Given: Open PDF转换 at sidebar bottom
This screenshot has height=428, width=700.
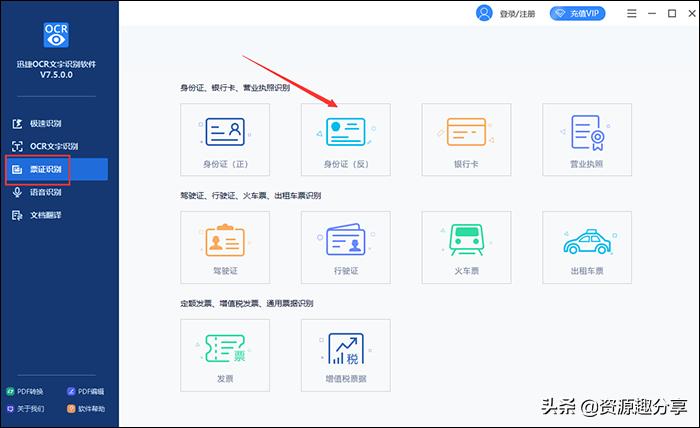Looking at the screenshot, I should [25, 391].
